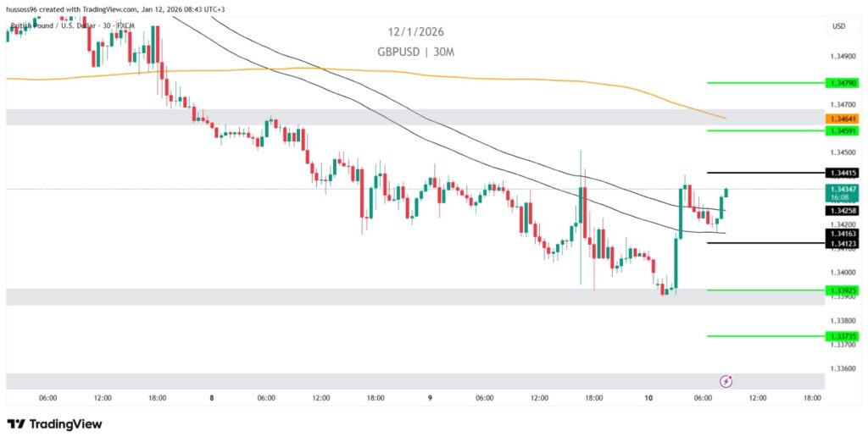Click the TradingView logo at the bottom
Viewport: 868px width, 442px height.
(54, 423)
